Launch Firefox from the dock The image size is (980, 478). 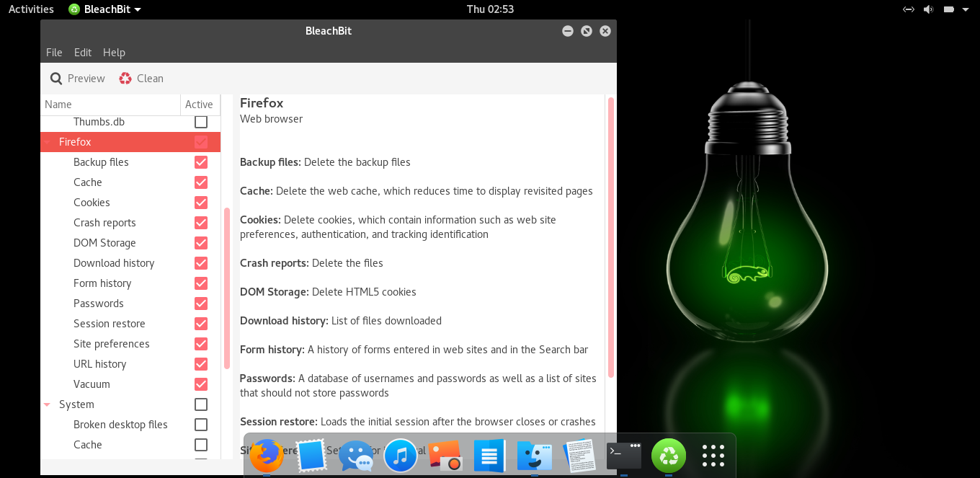coord(267,456)
